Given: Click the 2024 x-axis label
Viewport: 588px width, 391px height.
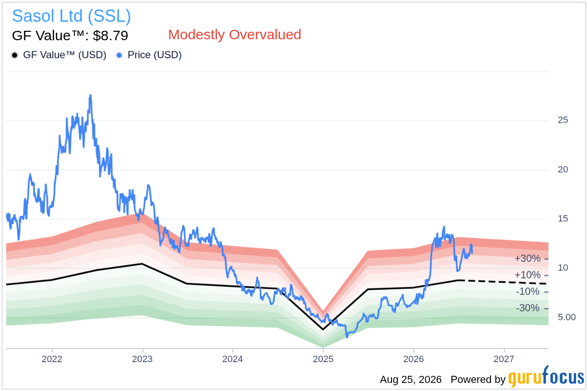Looking at the screenshot, I should click(232, 359).
